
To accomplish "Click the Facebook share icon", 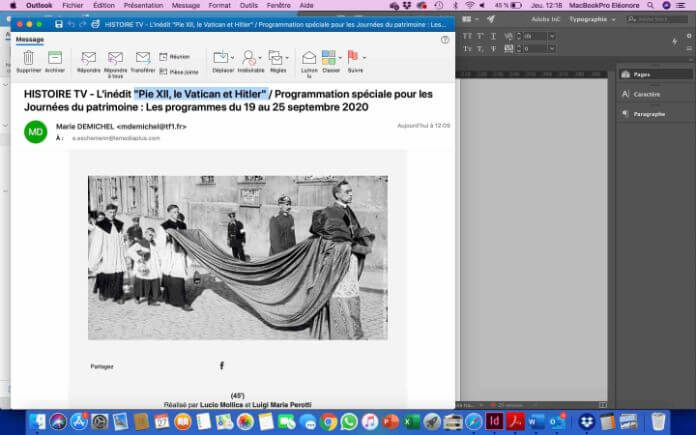I will (x=222, y=365).
